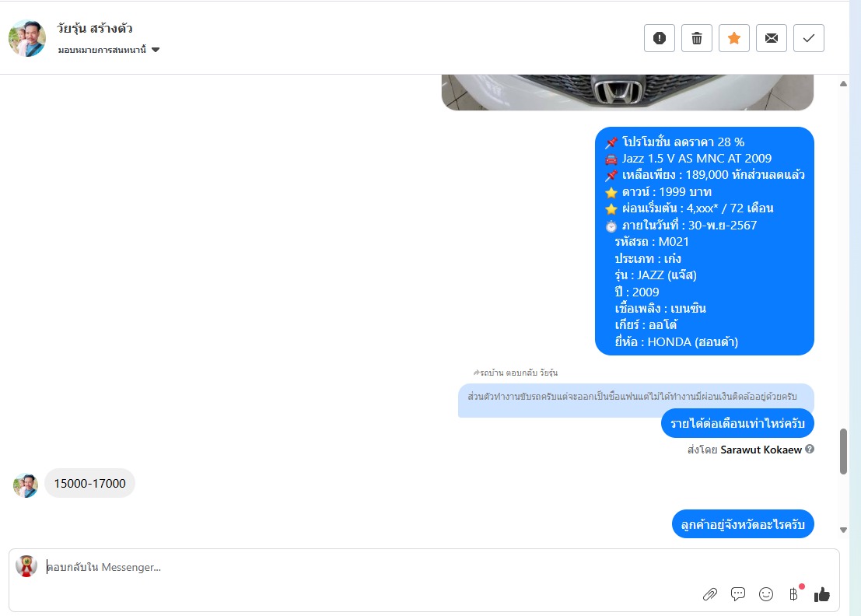
Task: Click the page avatar beside reply box
Action: pos(26,566)
